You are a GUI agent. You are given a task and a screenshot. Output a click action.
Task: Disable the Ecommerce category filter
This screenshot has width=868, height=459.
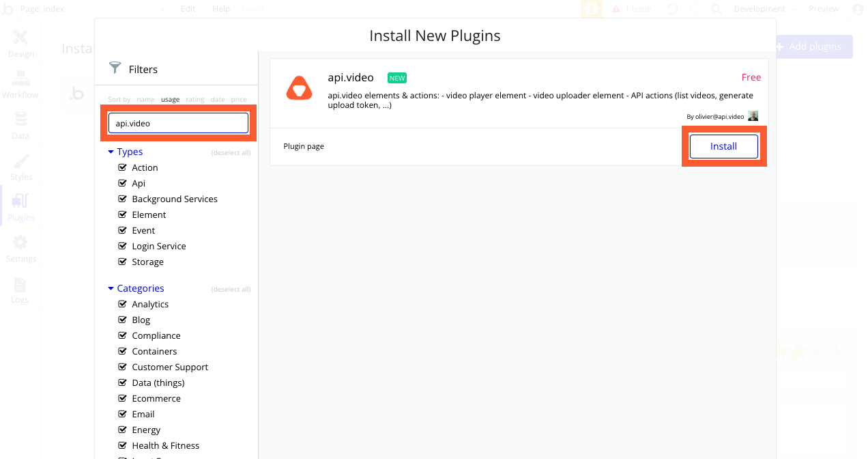[x=121, y=398]
